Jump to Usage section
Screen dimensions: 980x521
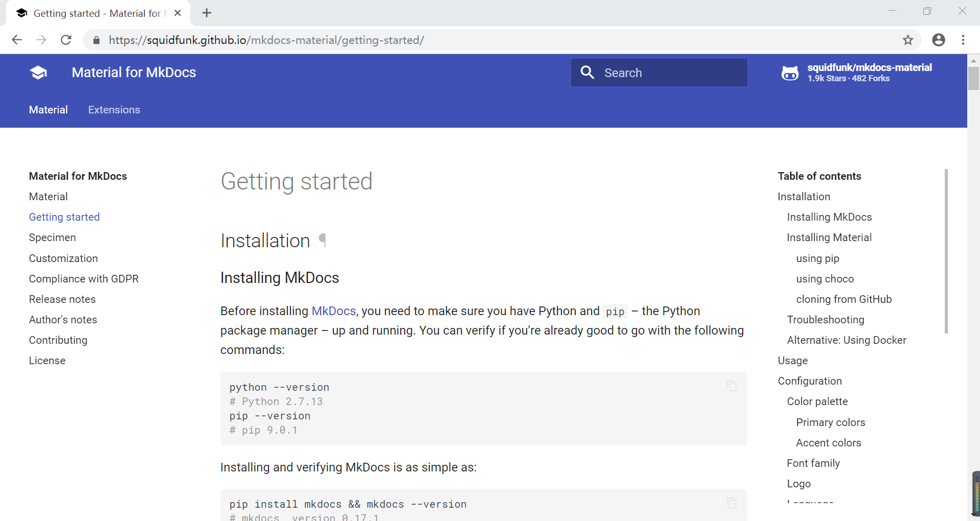[793, 361]
